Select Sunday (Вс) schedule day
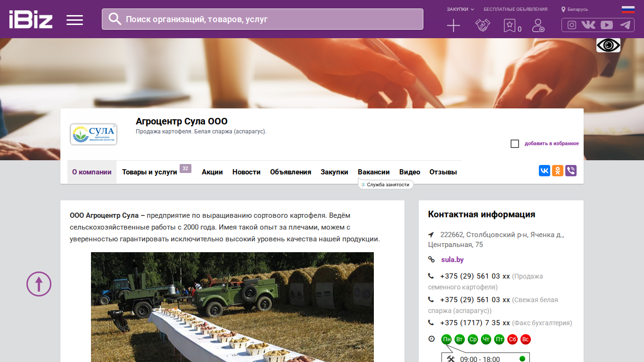The width and height of the screenshot is (644, 362). tap(526, 339)
